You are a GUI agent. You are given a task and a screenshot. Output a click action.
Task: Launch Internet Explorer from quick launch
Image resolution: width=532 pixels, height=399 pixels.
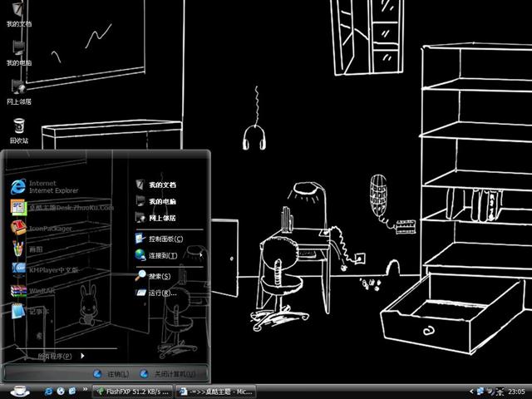click(x=48, y=392)
